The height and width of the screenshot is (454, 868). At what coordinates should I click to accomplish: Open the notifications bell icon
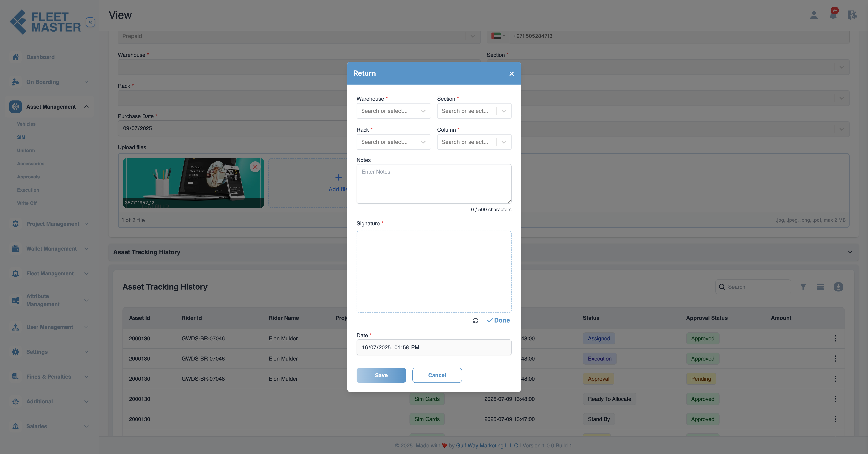tap(833, 15)
